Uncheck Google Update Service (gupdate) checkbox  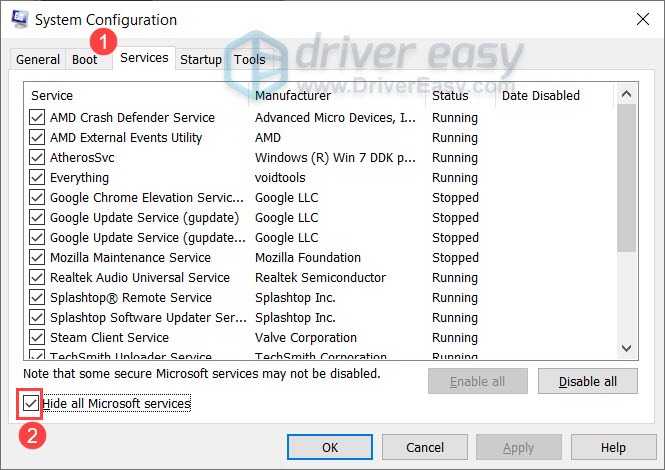click(37, 217)
